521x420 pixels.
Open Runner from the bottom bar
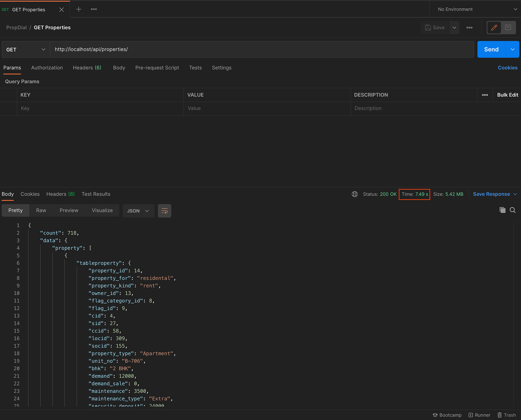coord(479,415)
